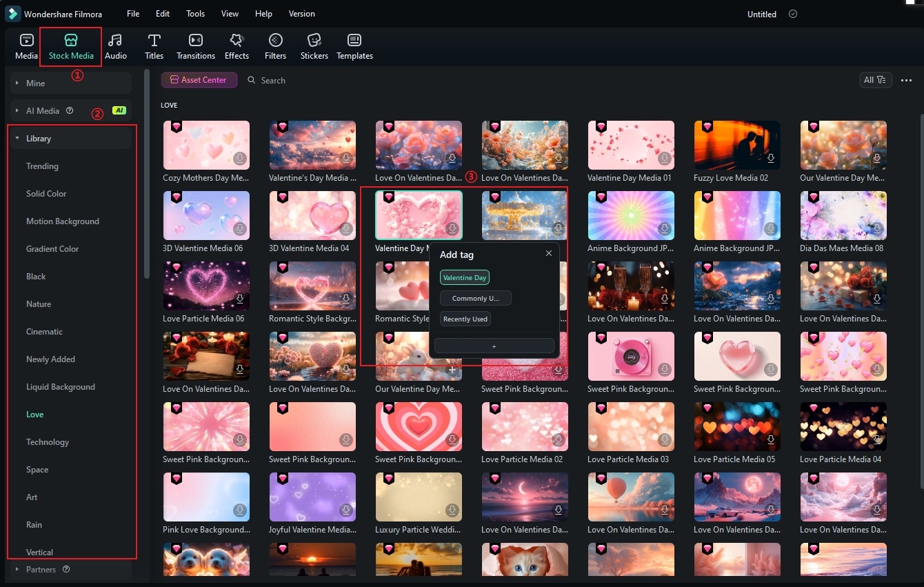The width and height of the screenshot is (924, 587).
Task: Open the File menu
Action: pyautogui.click(x=133, y=14)
